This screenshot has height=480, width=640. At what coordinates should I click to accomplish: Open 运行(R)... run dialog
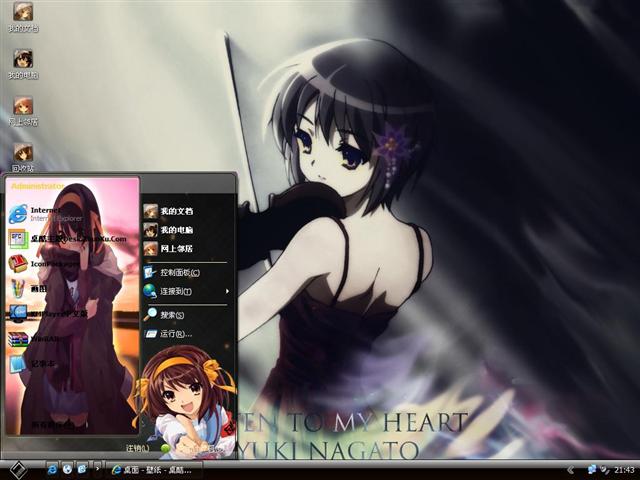(x=168, y=333)
